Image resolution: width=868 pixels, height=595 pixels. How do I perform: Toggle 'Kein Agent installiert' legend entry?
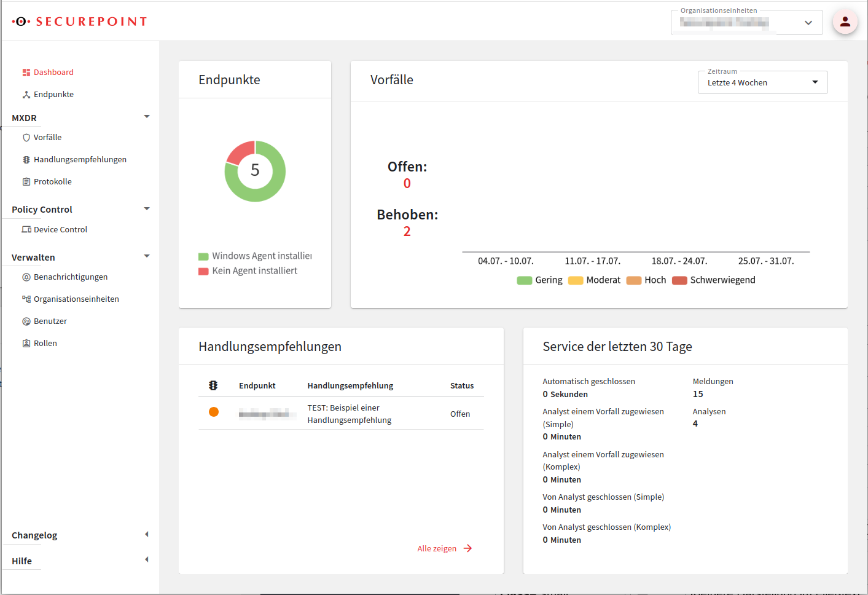[248, 271]
